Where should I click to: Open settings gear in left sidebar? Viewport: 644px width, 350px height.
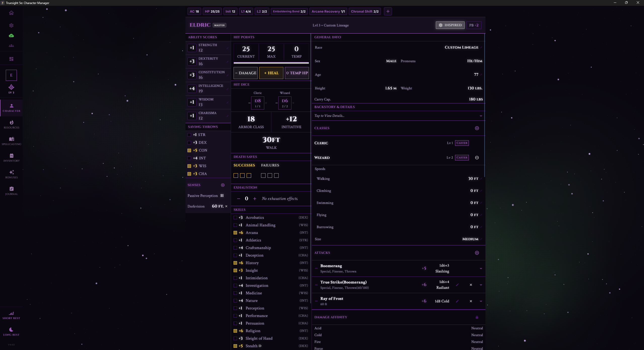coord(11,25)
